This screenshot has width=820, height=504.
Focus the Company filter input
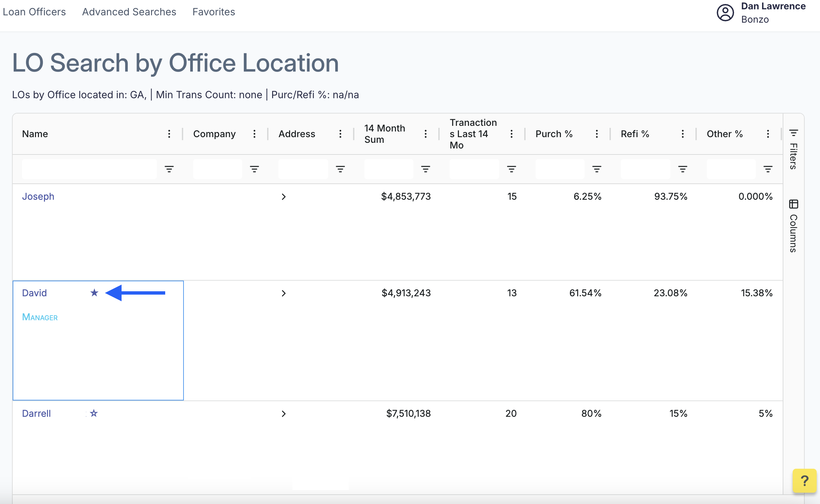tap(217, 169)
